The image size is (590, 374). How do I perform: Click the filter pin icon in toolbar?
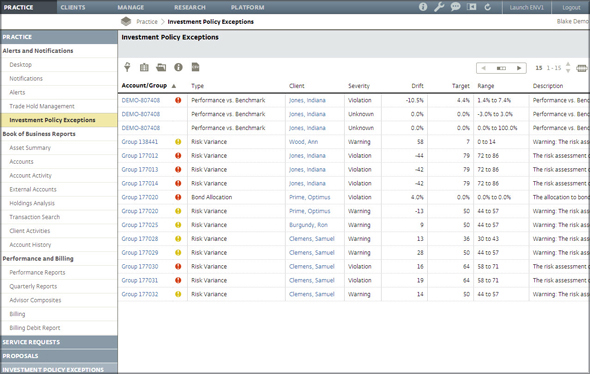(x=127, y=67)
